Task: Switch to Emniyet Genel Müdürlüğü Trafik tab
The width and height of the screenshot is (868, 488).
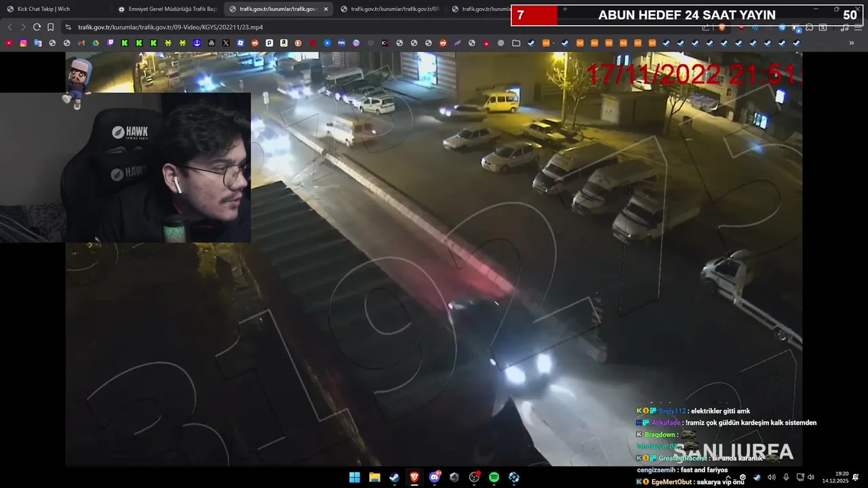Action: click(166, 9)
